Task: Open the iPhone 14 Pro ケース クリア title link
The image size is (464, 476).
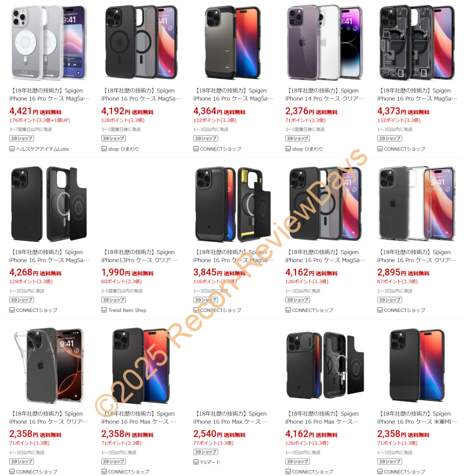Action: point(324,99)
